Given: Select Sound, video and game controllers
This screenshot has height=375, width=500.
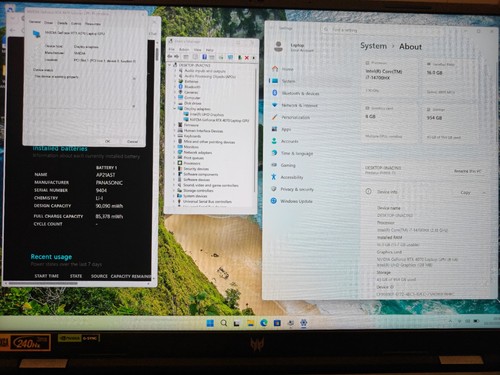Looking at the screenshot, I should click(x=211, y=185).
